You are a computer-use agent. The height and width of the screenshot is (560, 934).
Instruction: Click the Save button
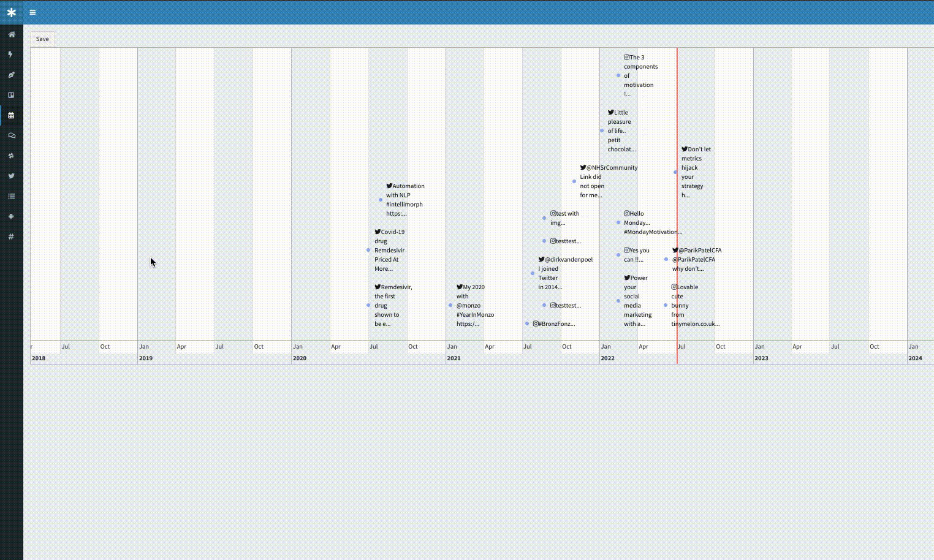(x=42, y=39)
